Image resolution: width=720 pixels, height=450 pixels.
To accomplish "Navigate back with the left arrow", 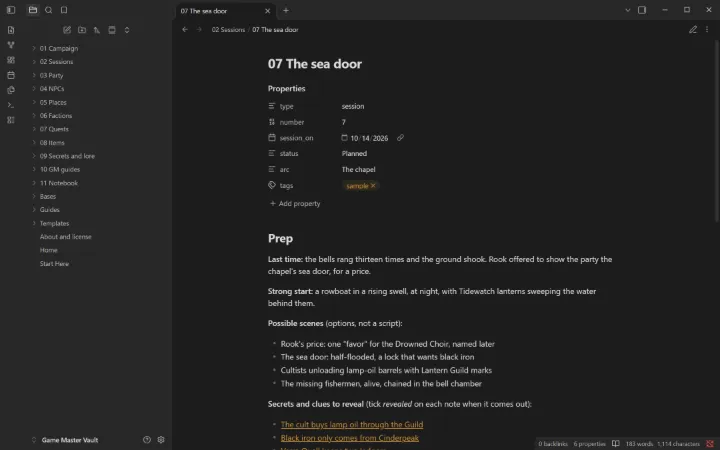I will pos(185,29).
